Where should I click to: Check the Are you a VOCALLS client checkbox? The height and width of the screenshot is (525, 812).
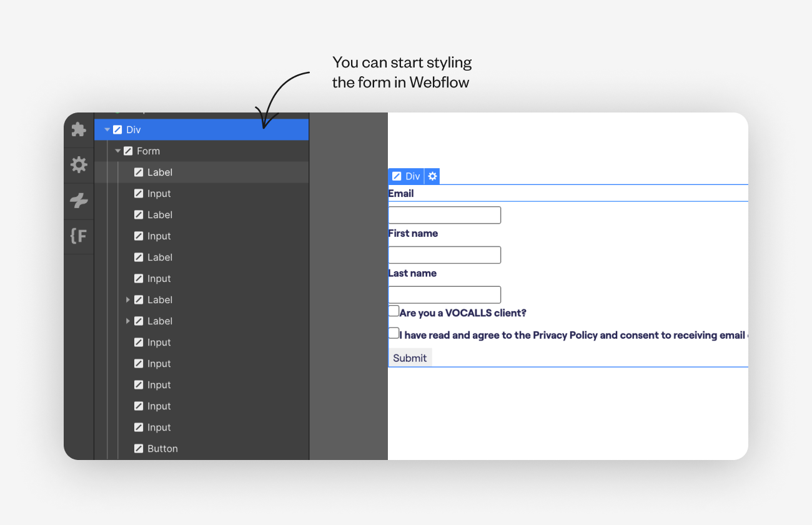pyautogui.click(x=393, y=310)
